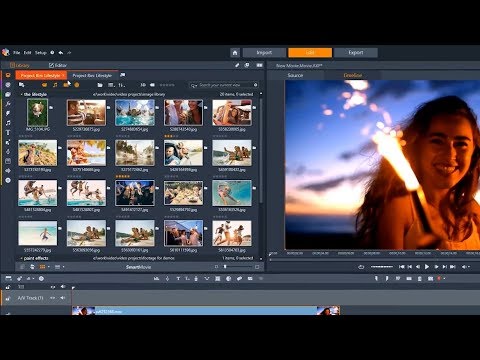Open the Music note sidebar category
The image size is (480, 360).
click(x=8, y=123)
